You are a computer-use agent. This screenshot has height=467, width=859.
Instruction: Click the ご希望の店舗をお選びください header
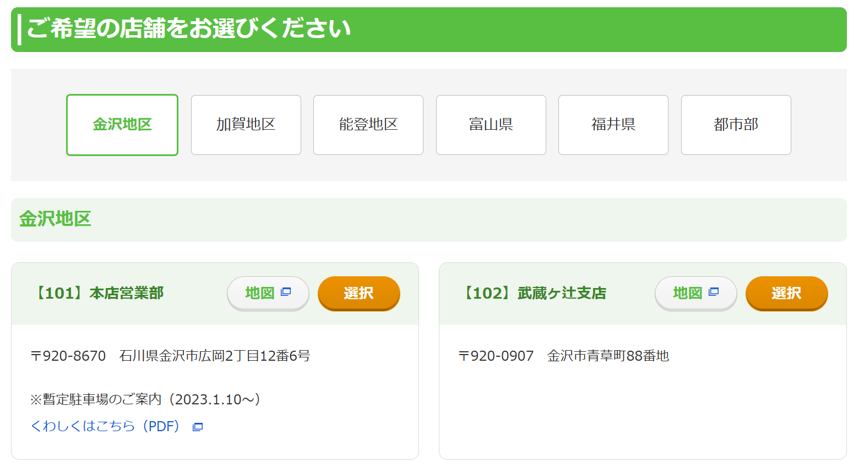pyautogui.click(x=188, y=29)
